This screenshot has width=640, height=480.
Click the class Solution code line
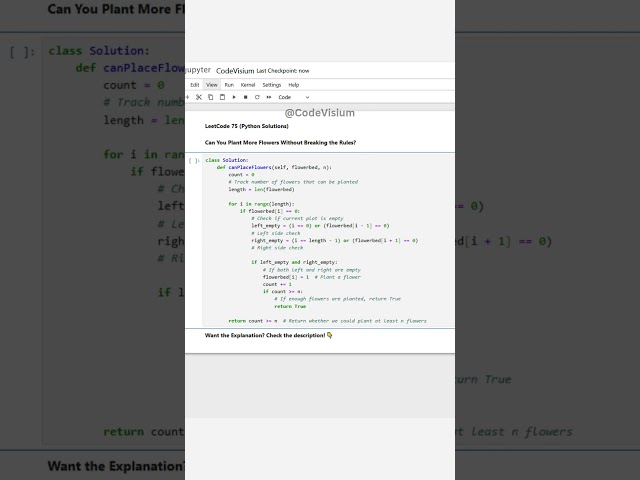[227, 160]
